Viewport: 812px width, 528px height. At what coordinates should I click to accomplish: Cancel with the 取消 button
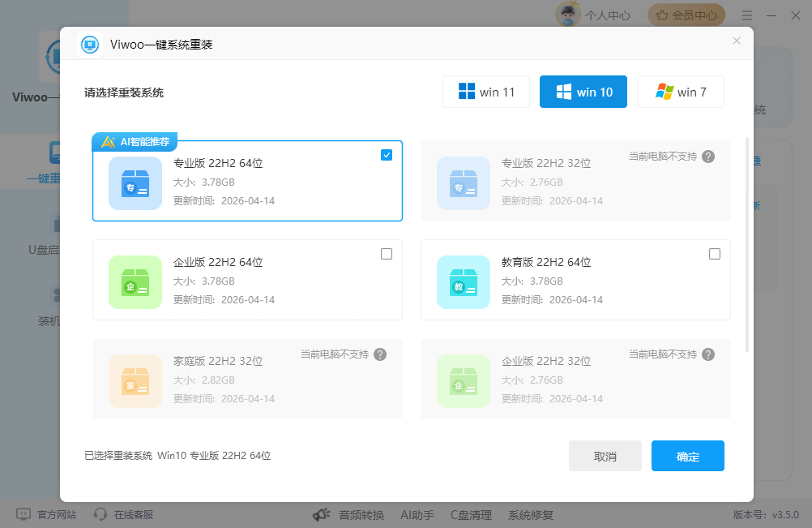pyautogui.click(x=605, y=456)
